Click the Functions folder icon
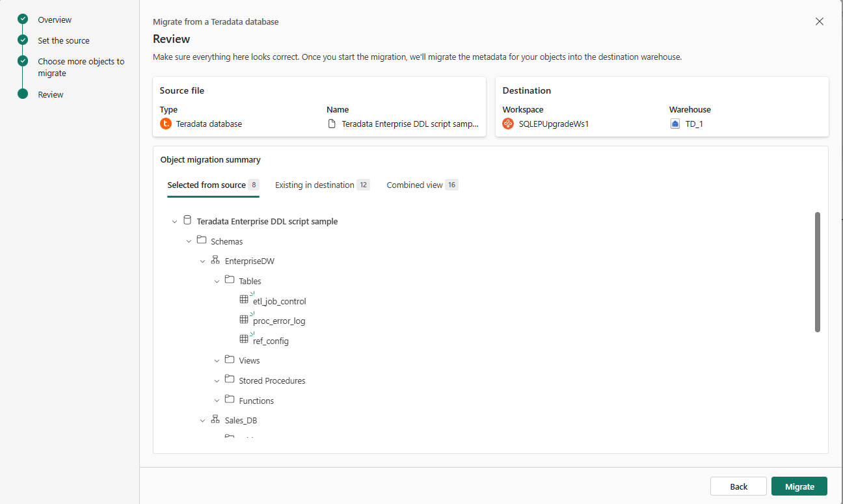The height and width of the screenshot is (504, 843). point(230,399)
